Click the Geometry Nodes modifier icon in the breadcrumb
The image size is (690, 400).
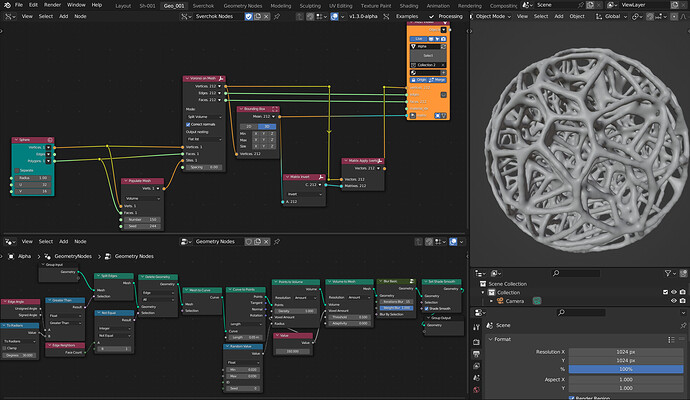click(x=47, y=256)
